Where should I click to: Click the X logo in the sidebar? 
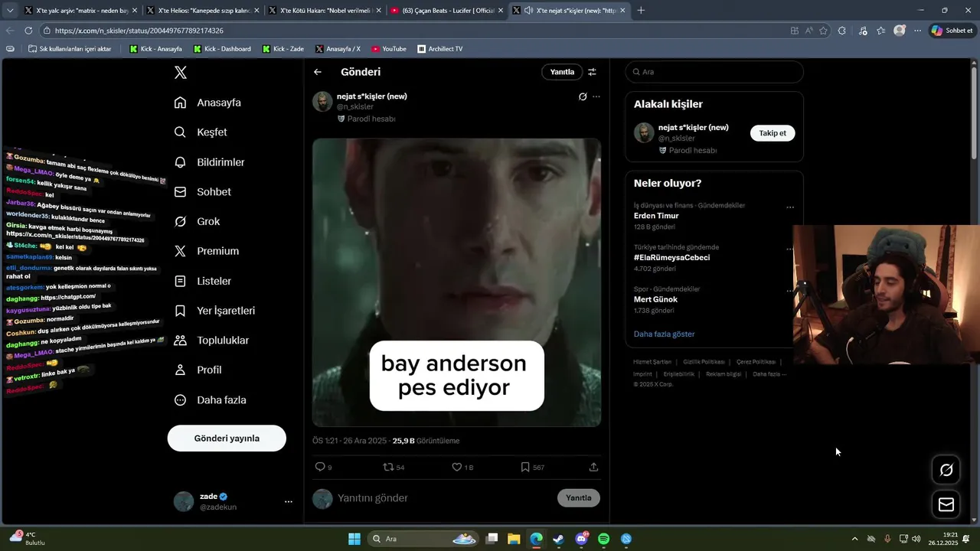pos(180,73)
